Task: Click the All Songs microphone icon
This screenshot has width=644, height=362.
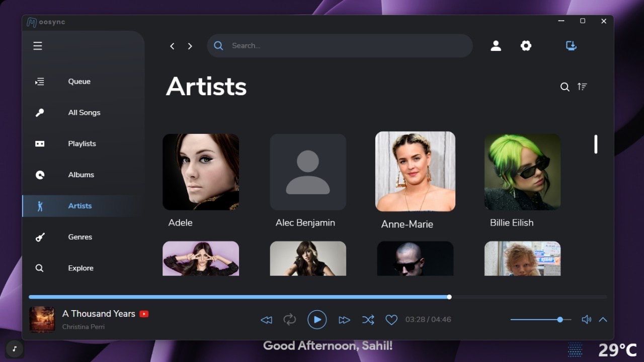Action: click(x=40, y=113)
